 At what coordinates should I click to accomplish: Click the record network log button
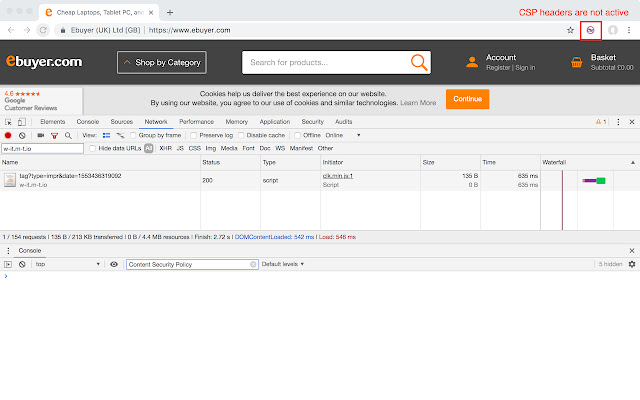point(8,135)
